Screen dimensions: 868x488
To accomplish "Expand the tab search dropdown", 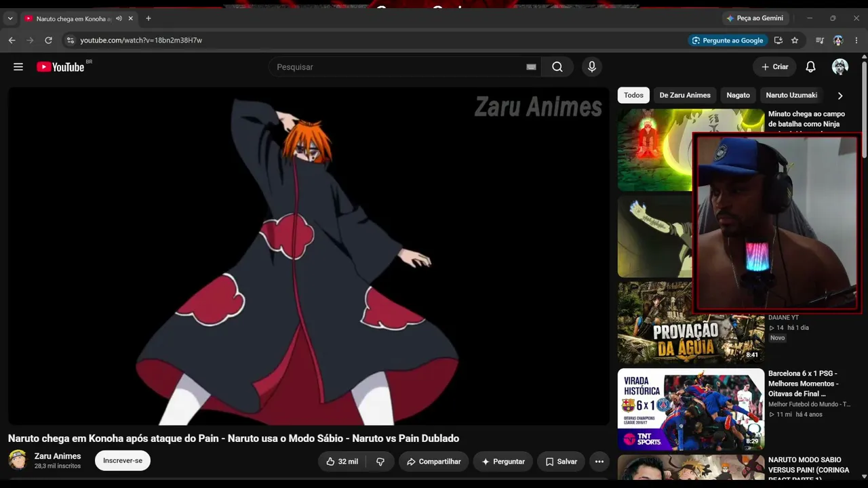I will [x=9, y=18].
